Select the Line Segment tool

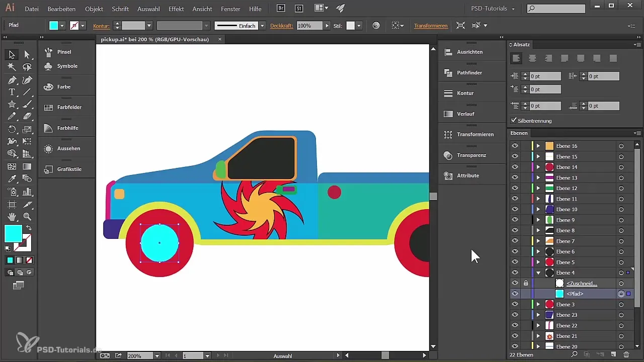(x=27, y=92)
